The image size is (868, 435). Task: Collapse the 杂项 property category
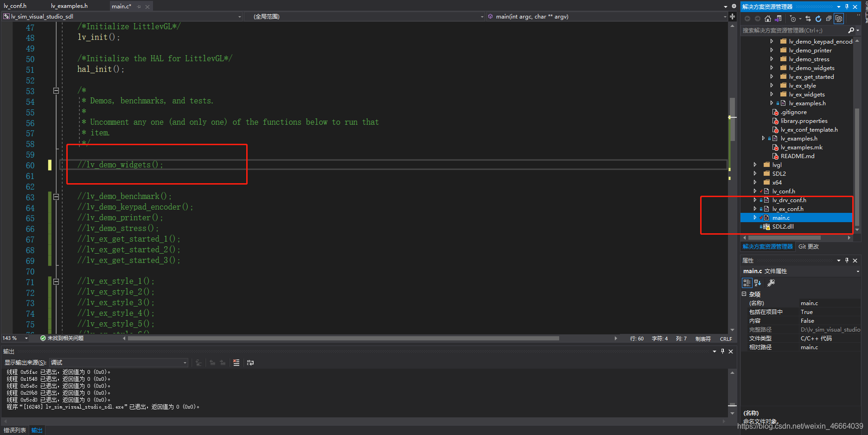tap(744, 294)
